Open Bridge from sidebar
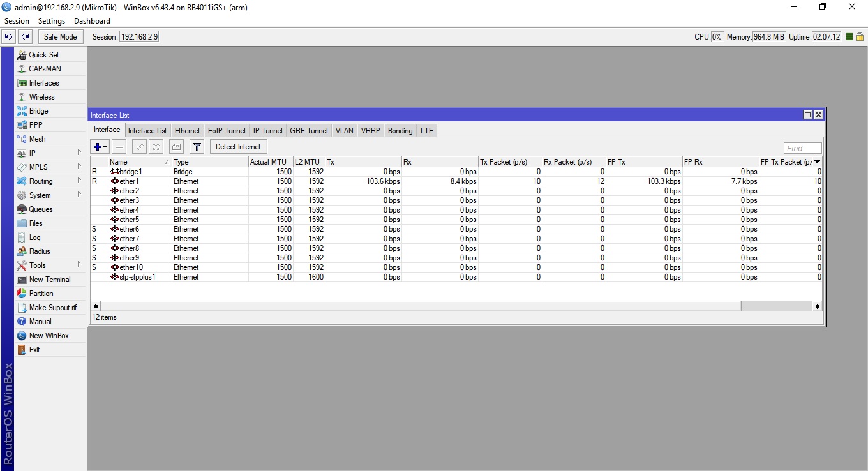Screen dimensions: 868x471 [x=50, y=111]
